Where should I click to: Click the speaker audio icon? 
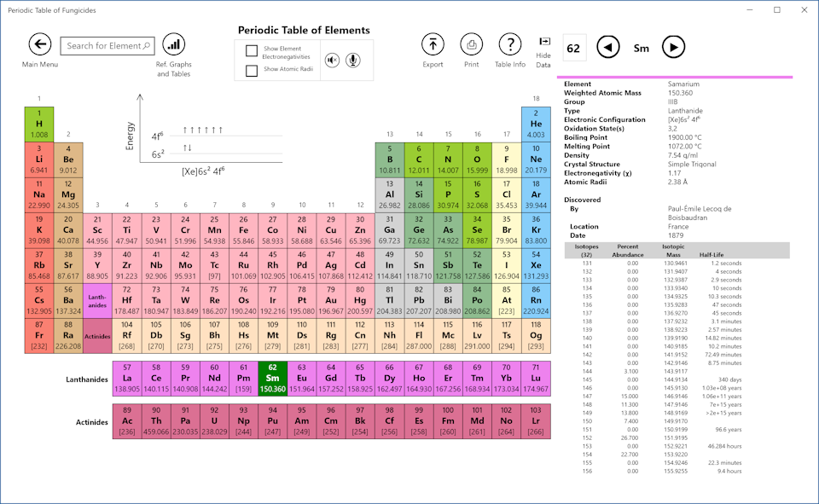[332, 61]
